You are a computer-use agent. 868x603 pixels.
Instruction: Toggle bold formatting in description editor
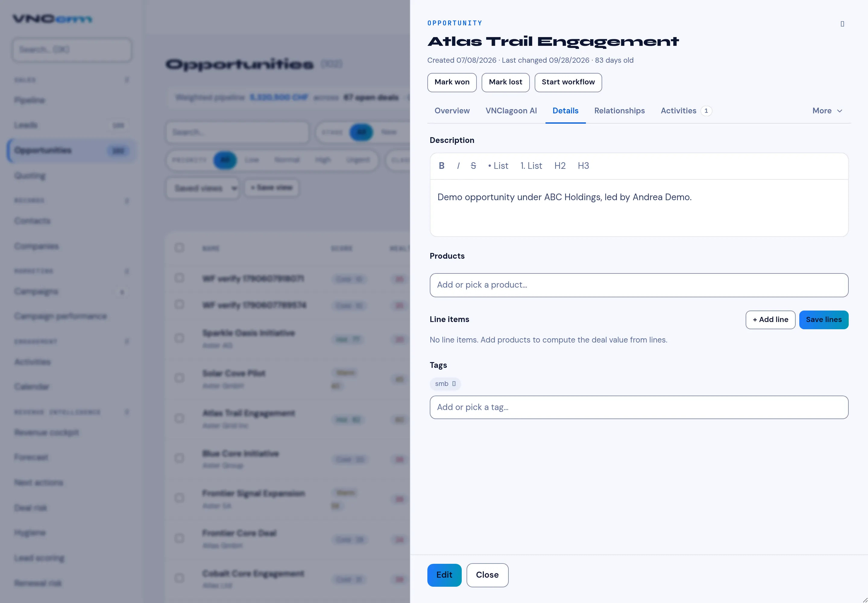point(441,166)
